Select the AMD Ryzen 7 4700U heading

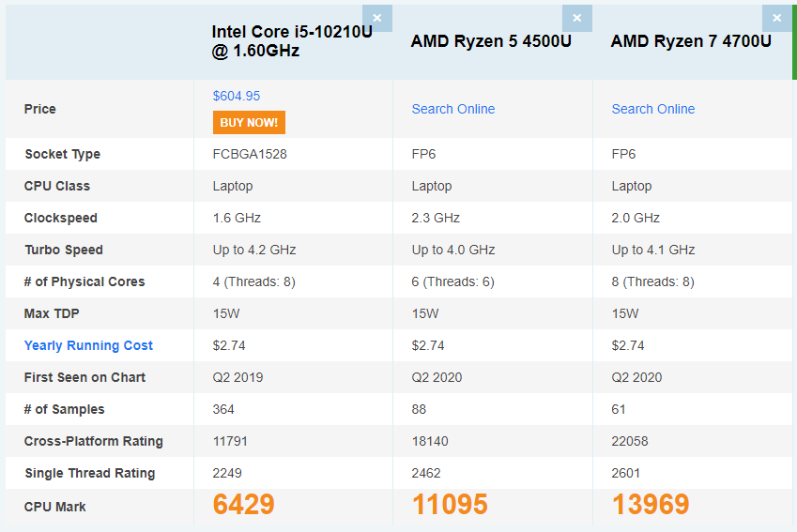(691, 41)
